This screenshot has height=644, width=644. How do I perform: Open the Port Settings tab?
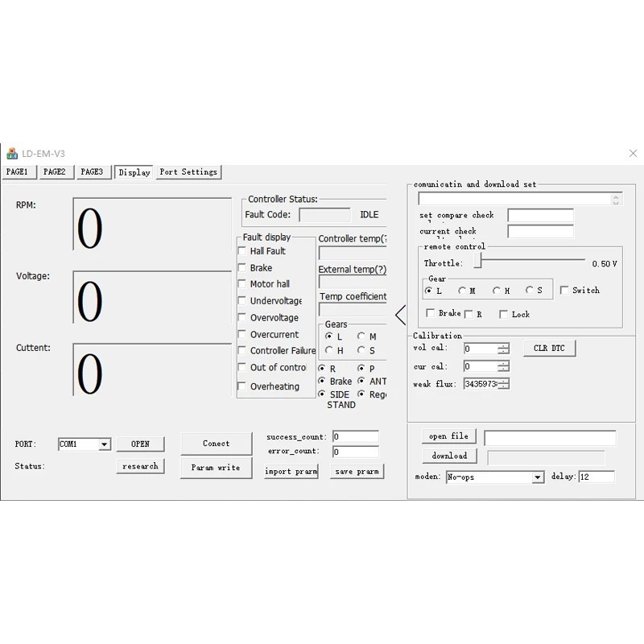point(188,171)
